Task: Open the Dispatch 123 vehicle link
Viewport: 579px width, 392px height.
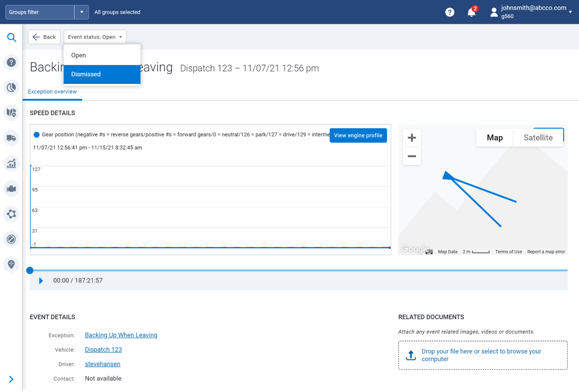Action: point(103,349)
